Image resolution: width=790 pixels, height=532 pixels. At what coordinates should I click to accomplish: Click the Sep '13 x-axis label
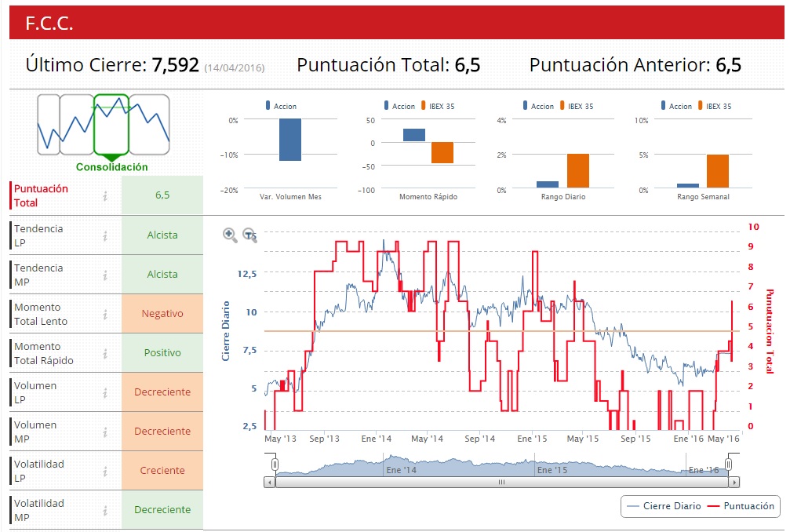coord(325,439)
